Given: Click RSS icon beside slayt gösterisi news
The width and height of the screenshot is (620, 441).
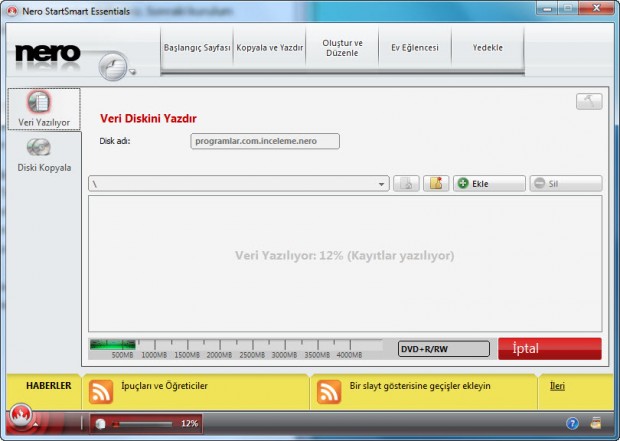Looking at the screenshot, I should [x=329, y=392].
